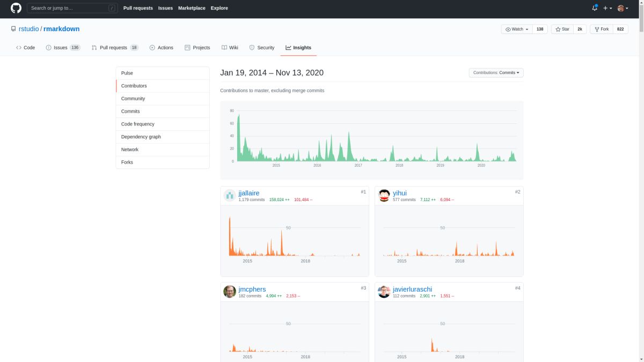Switch to the repository Pull requests tab
Screen dimensions: 644x362
click(x=115, y=48)
